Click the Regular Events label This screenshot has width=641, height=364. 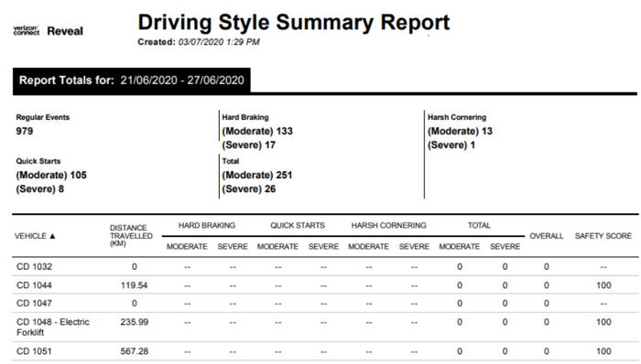(x=42, y=118)
